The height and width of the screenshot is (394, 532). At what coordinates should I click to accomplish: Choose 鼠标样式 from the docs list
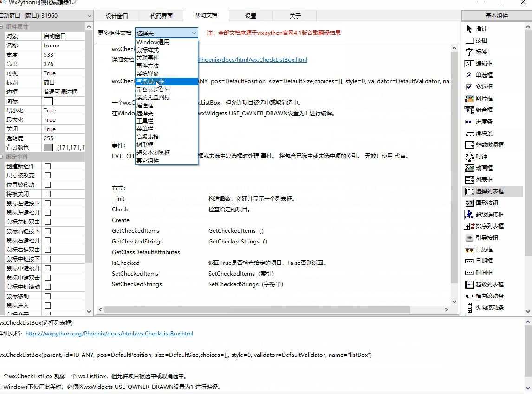click(x=166, y=50)
